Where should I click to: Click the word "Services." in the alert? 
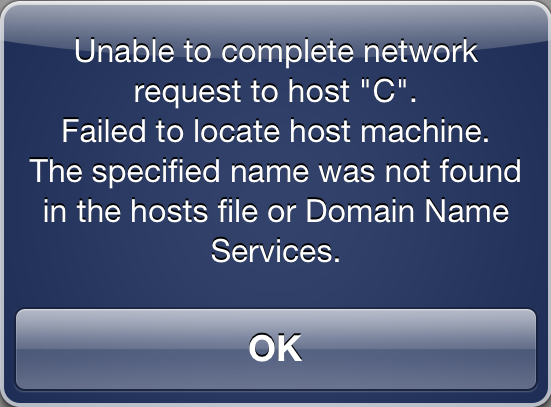276,251
